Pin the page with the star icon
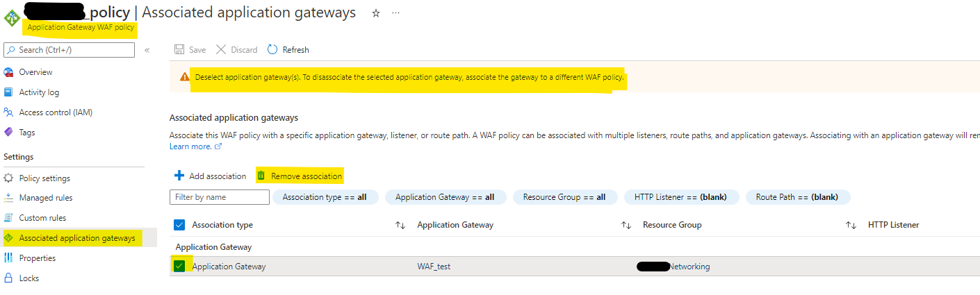 [376, 13]
